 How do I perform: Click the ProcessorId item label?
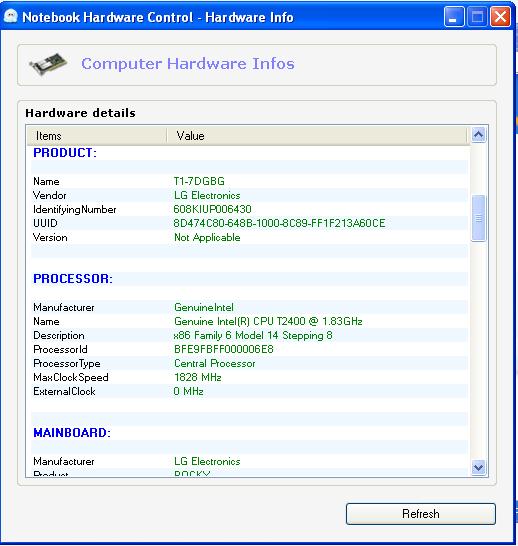click(60, 349)
